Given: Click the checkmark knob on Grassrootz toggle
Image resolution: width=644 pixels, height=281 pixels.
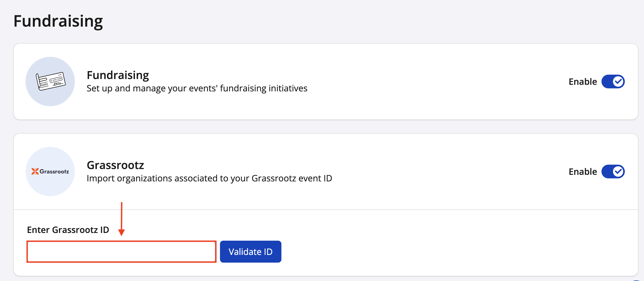Looking at the screenshot, I should point(618,172).
